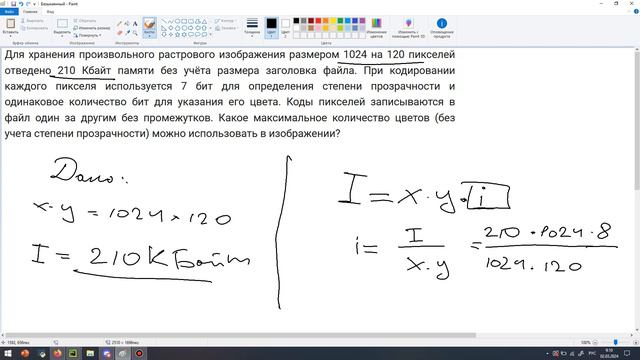
Task: Select the Fill with color bucket tool
Action: click(127, 24)
